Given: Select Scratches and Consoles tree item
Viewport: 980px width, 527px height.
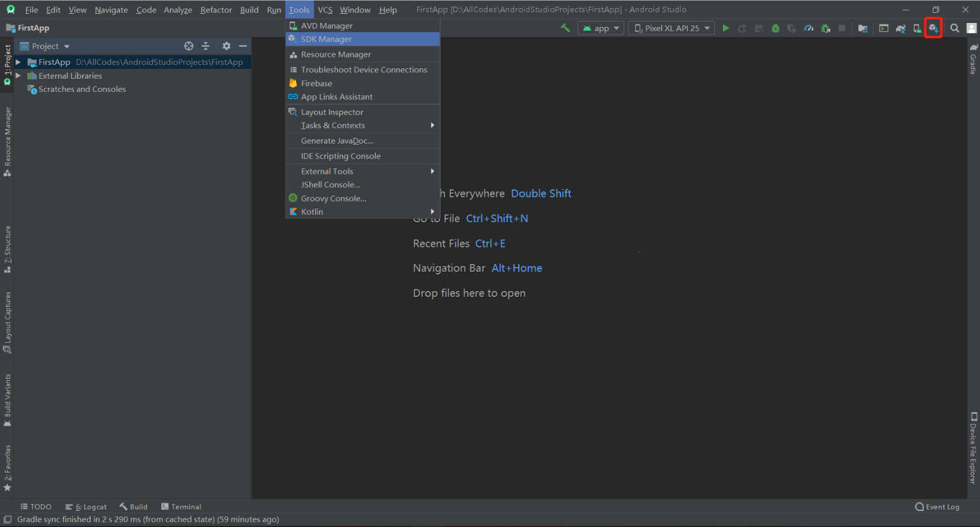Looking at the screenshot, I should [82, 90].
